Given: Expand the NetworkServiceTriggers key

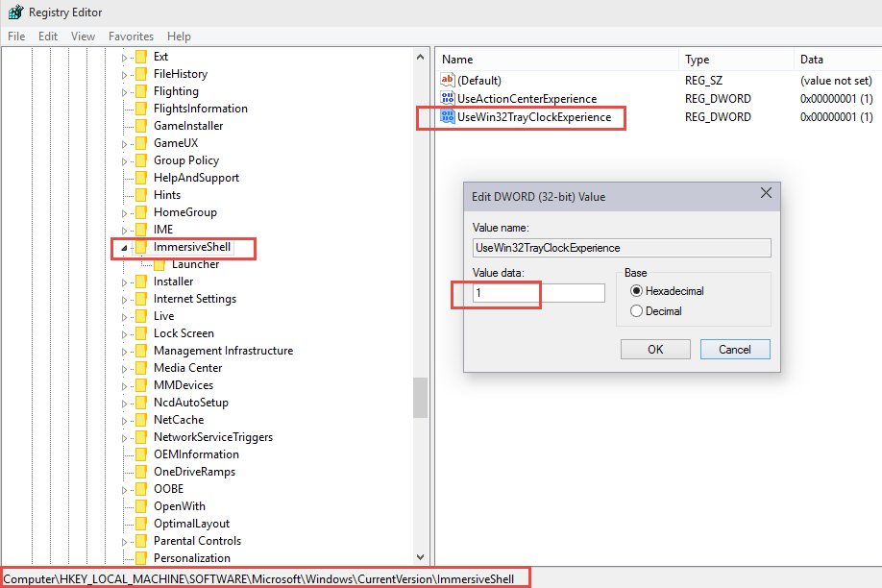Looking at the screenshot, I should point(124,438).
